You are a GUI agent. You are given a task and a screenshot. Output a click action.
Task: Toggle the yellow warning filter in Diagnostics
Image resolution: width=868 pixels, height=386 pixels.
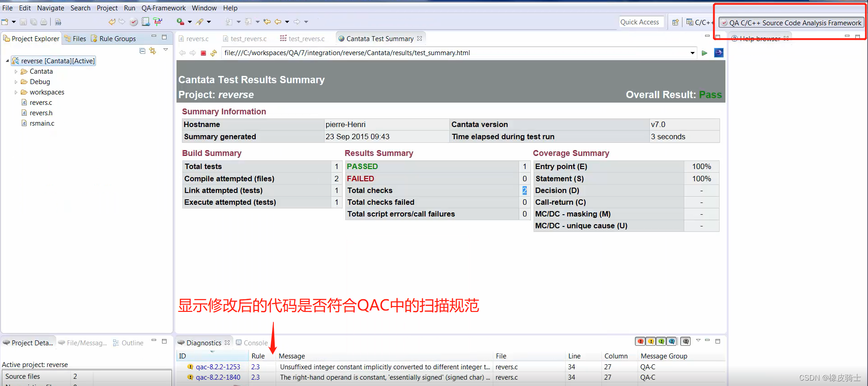point(651,341)
